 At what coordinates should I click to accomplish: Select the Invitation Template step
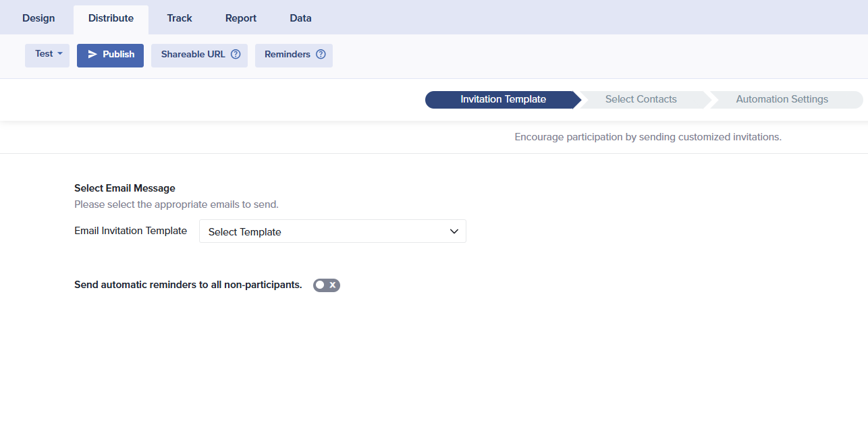[x=503, y=100]
